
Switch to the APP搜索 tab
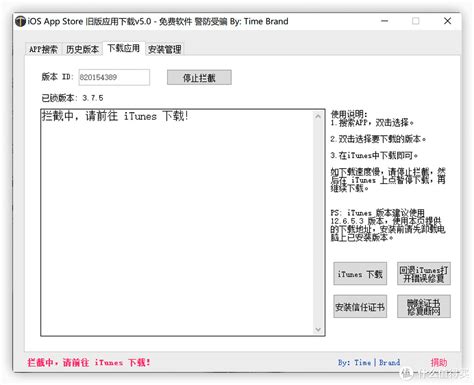[x=43, y=49]
